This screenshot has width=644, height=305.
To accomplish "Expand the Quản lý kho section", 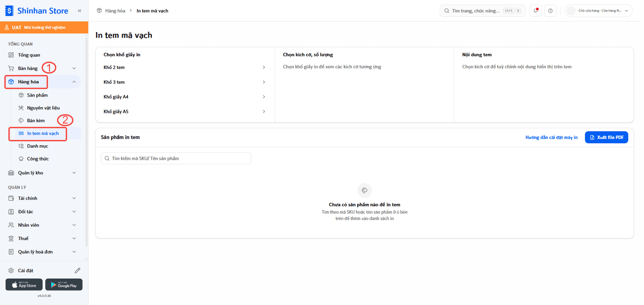I will click(44, 173).
